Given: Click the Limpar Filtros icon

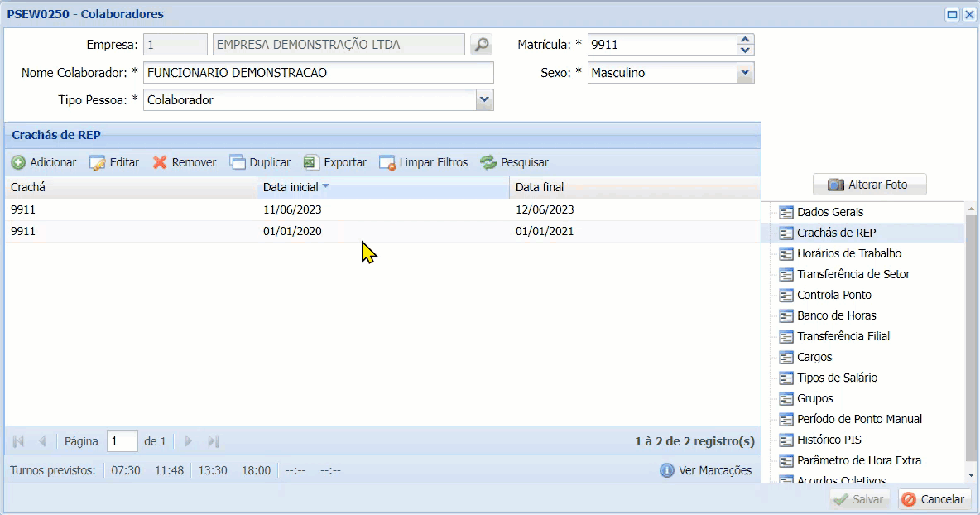Looking at the screenshot, I should click(386, 162).
